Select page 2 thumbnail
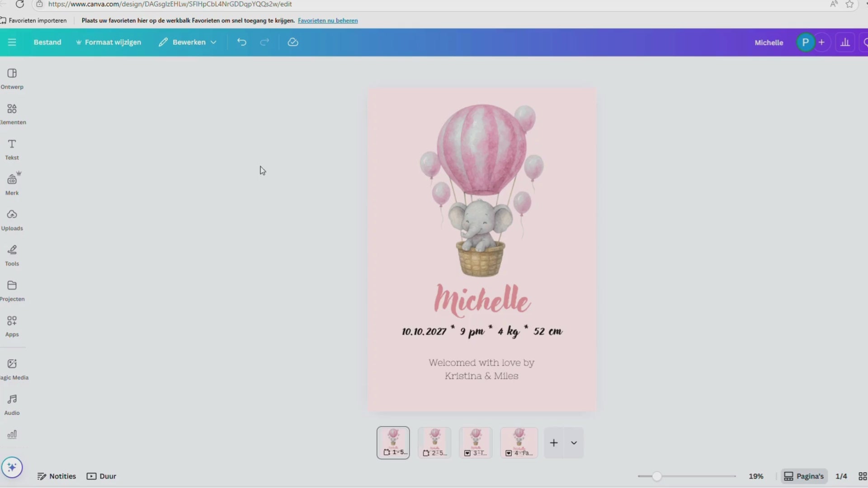868x488 pixels. [434, 443]
